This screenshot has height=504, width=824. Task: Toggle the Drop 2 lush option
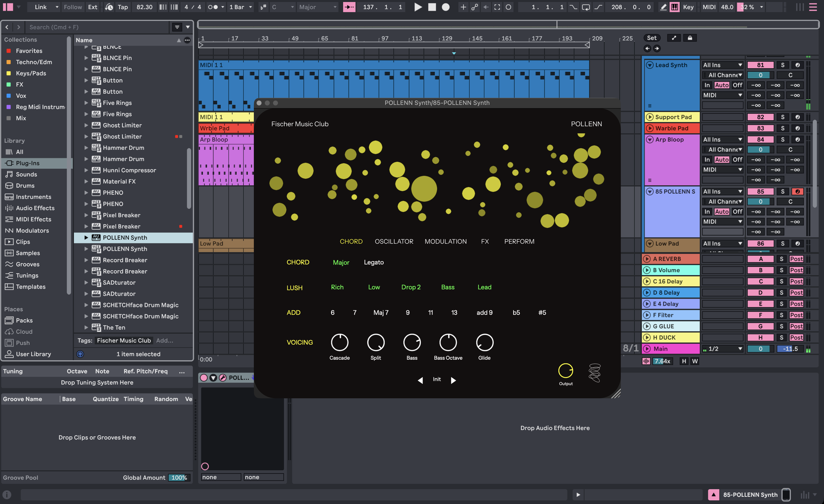411,287
